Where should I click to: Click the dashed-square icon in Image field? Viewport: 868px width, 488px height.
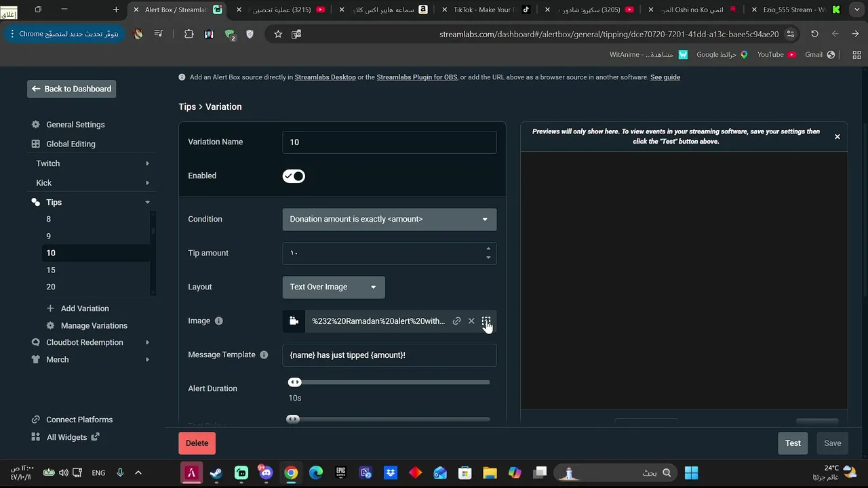486,321
